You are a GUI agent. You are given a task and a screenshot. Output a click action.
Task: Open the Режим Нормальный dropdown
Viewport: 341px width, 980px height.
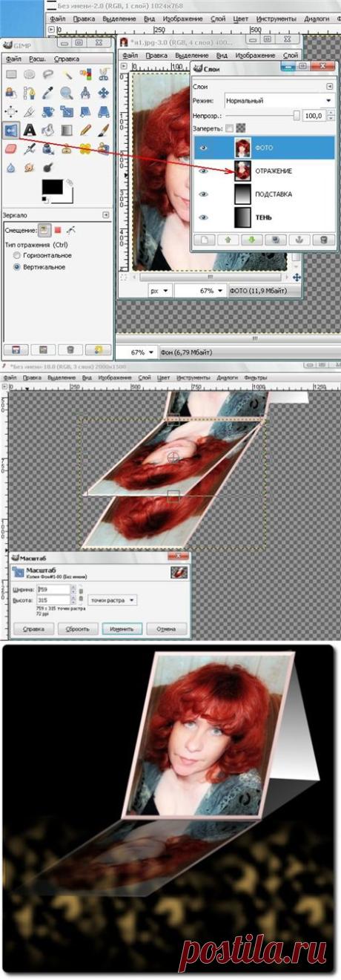pos(279,100)
